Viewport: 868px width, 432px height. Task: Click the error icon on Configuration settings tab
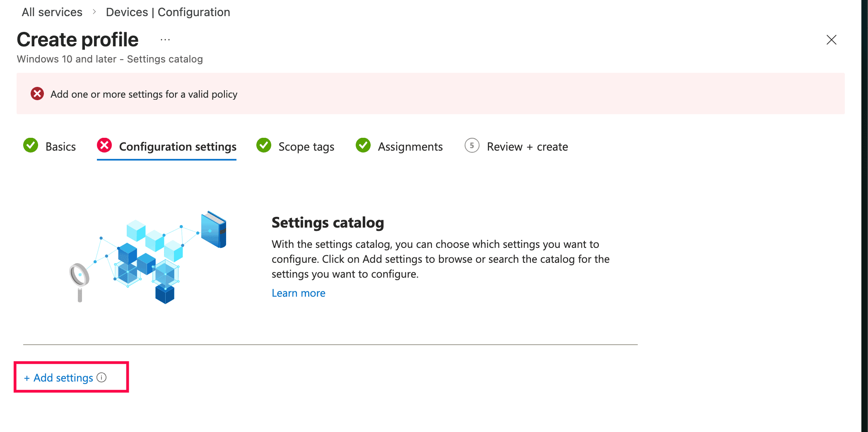pos(104,146)
